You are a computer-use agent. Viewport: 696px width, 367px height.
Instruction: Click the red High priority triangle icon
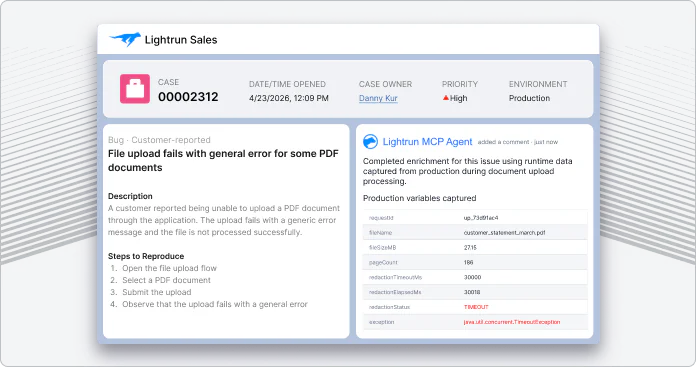(446, 98)
